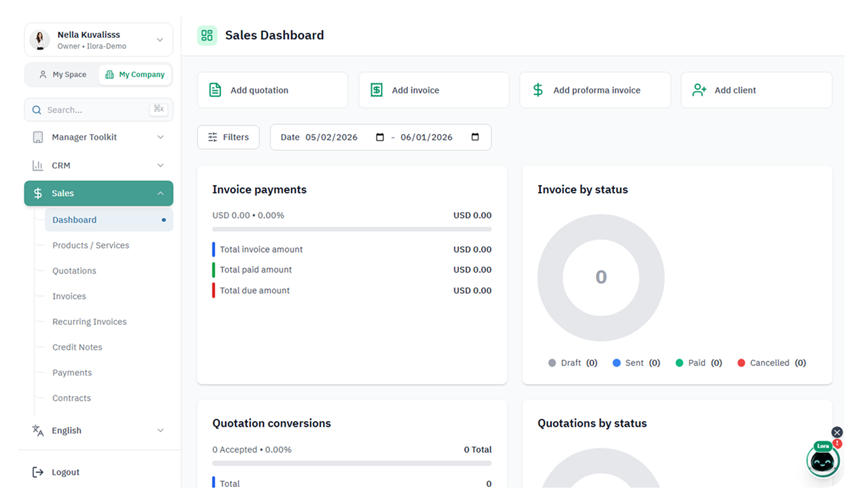Open the Lora chatbot assistant
This screenshot has width=863, height=504.
823,461
